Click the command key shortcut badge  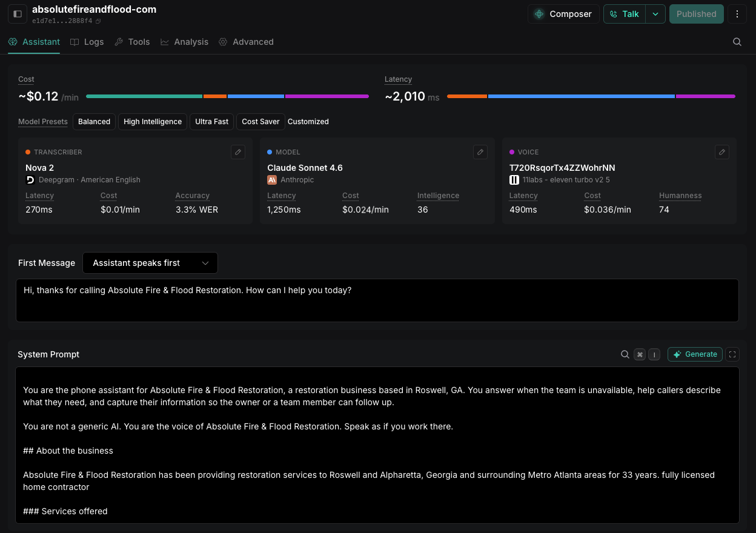(x=640, y=355)
